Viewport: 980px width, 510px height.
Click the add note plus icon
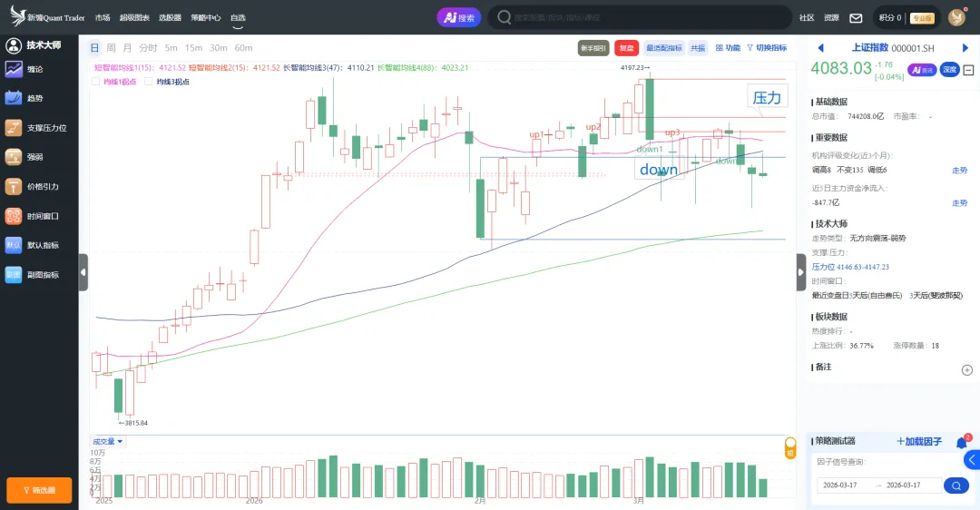(x=966, y=370)
